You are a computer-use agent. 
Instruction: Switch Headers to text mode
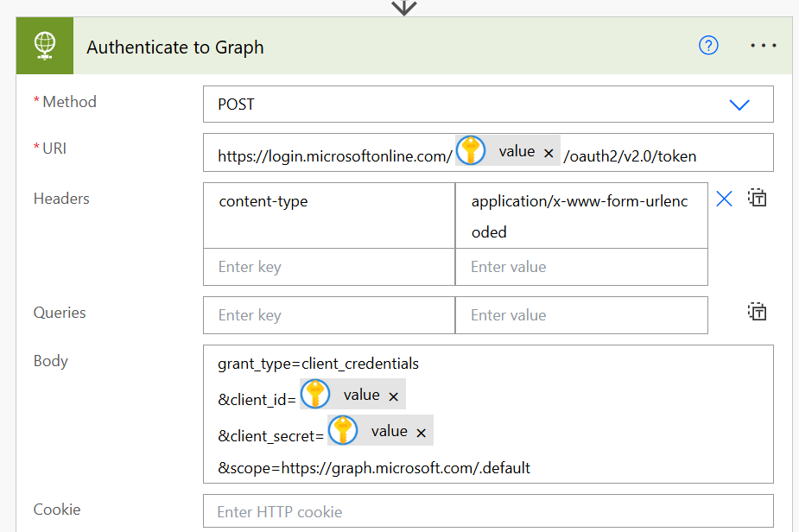click(x=758, y=199)
